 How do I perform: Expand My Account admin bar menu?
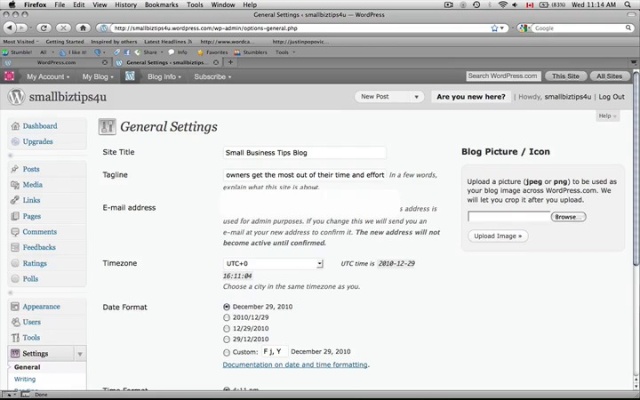coord(48,76)
